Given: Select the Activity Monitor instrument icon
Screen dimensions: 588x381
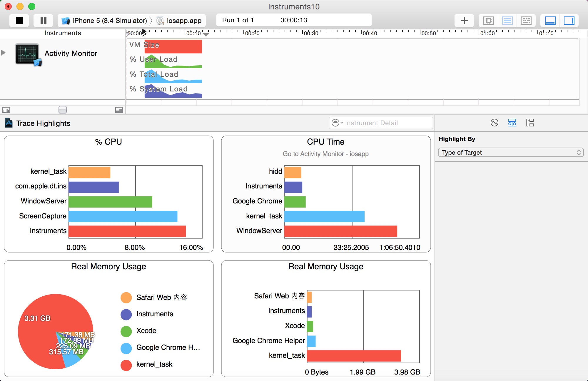Looking at the screenshot, I should pos(28,55).
